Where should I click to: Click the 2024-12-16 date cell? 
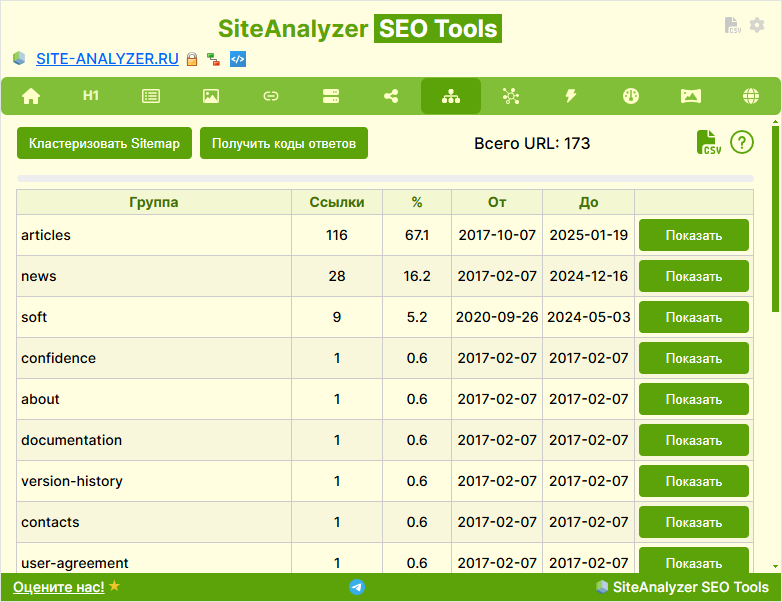point(588,276)
